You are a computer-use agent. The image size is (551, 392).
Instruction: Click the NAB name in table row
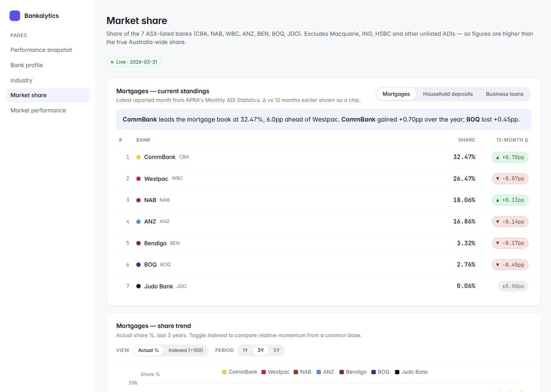[150, 200]
